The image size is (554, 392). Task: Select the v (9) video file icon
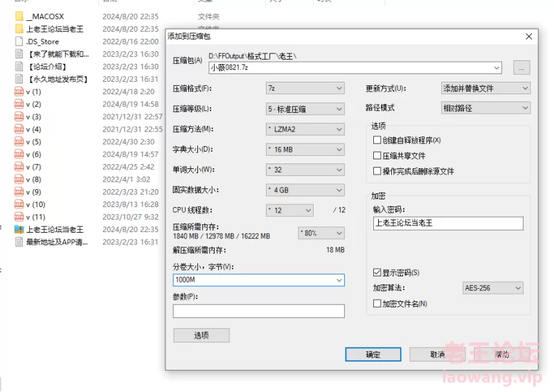tap(19, 192)
